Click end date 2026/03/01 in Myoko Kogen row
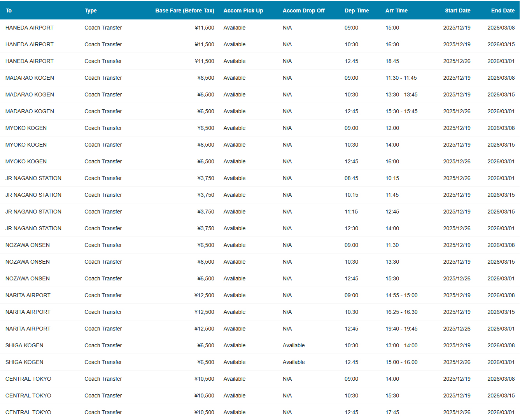 [501, 161]
